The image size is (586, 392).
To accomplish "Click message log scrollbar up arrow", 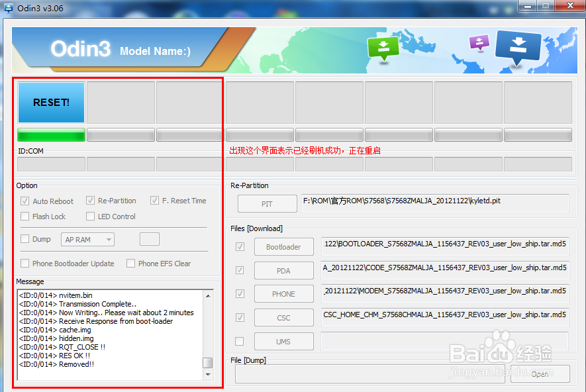I will tap(208, 296).
